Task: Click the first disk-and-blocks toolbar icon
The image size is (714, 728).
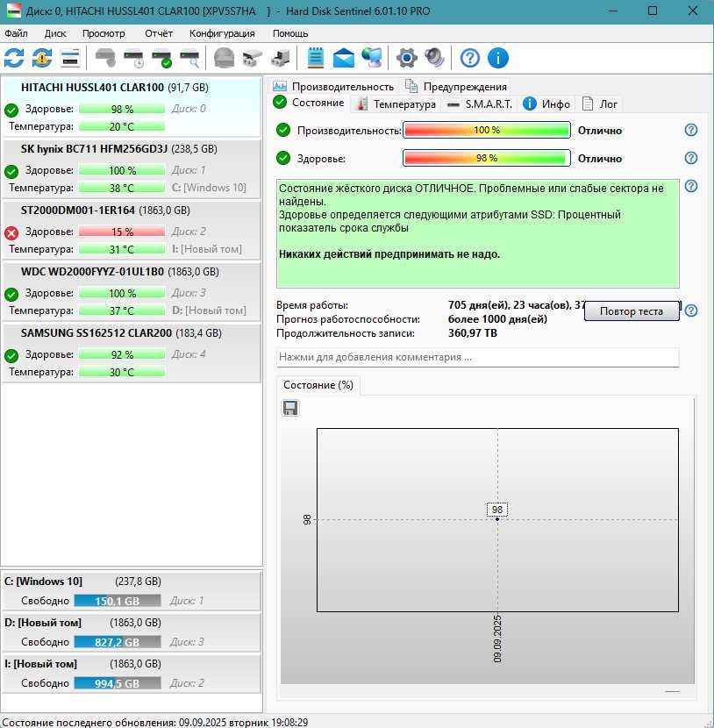Action: [252, 58]
